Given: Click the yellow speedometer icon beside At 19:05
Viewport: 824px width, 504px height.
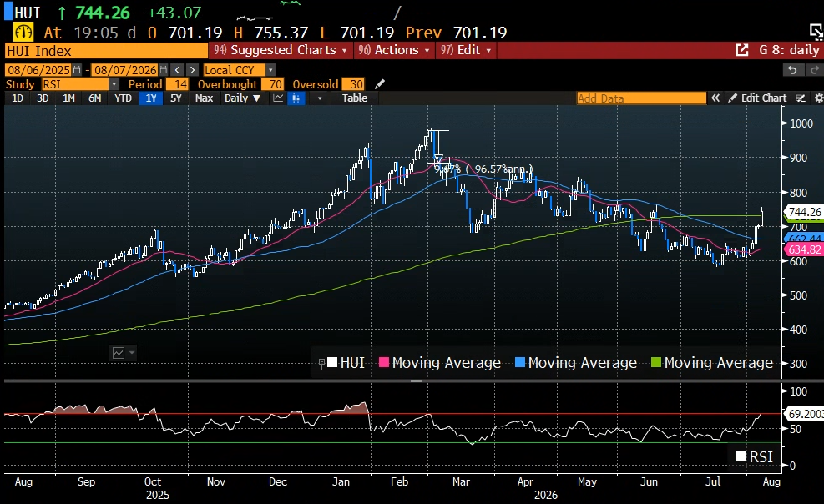Looking at the screenshot, I should coord(23,33).
